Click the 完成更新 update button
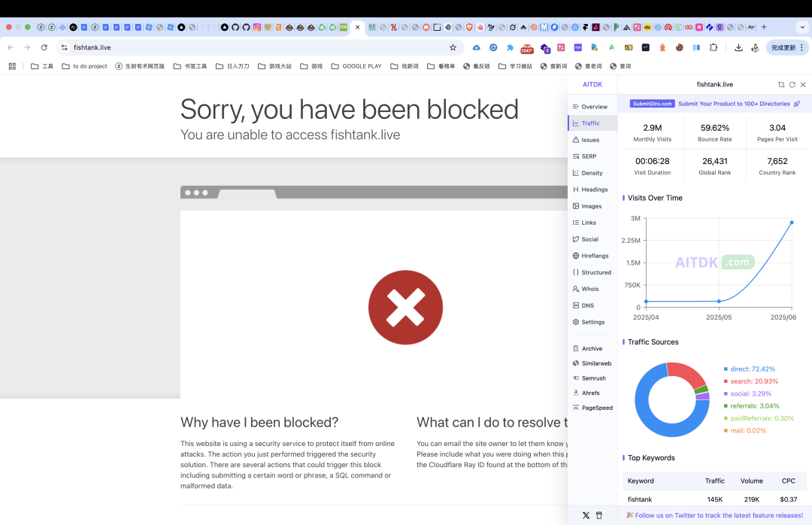Viewport: 812px width, 525px height. 786,47
